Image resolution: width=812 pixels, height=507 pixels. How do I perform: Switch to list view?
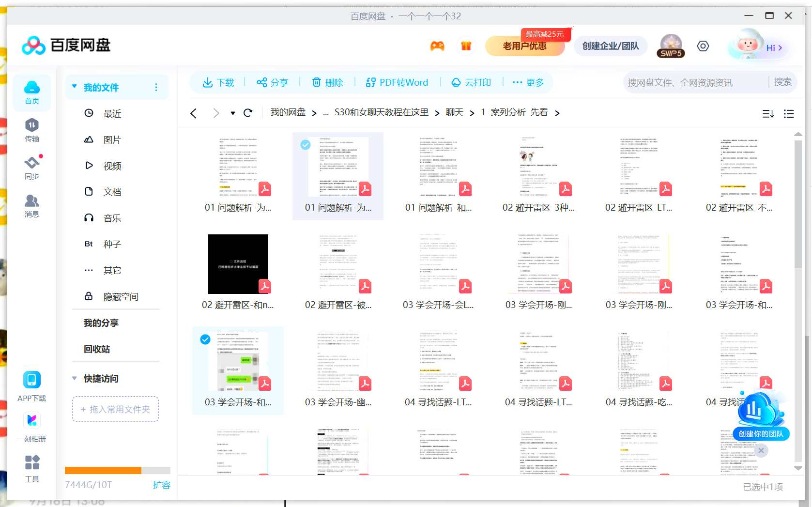pyautogui.click(x=789, y=113)
